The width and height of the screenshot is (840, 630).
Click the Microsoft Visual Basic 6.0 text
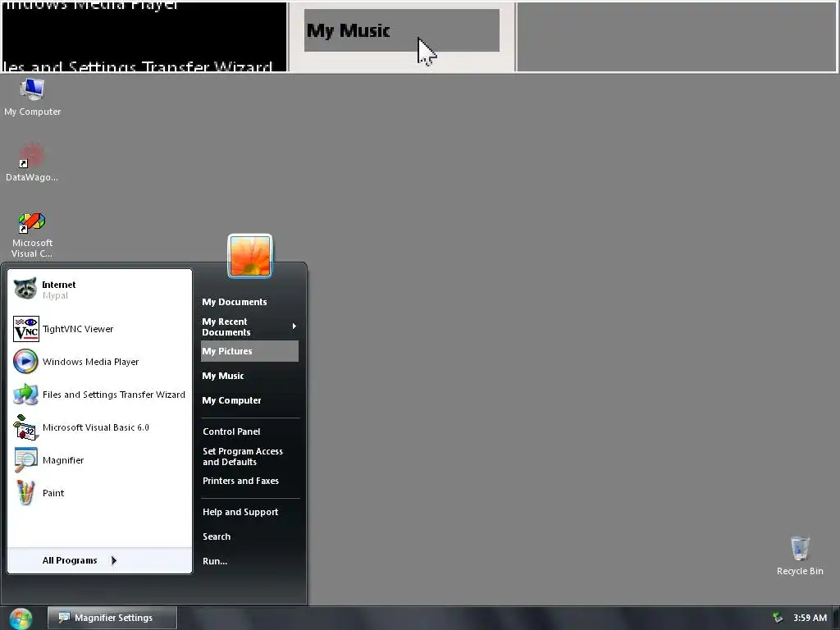pos(96,427)
